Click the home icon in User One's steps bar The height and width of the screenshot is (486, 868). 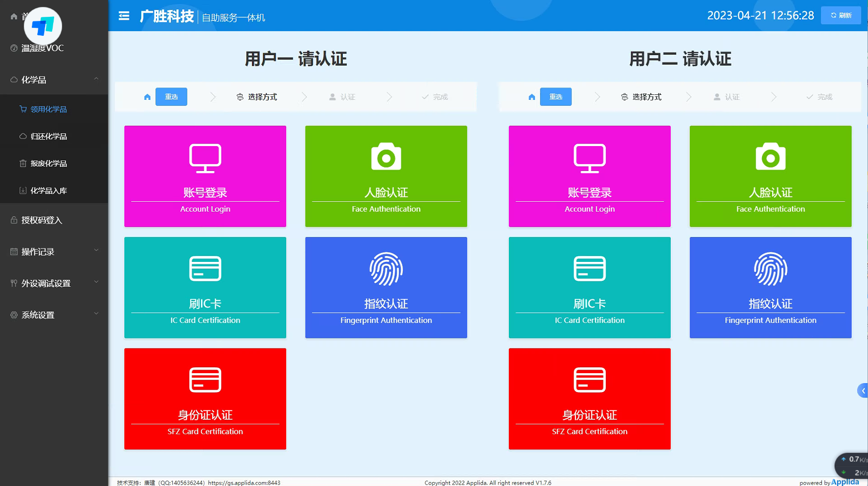tap(147, 97)
